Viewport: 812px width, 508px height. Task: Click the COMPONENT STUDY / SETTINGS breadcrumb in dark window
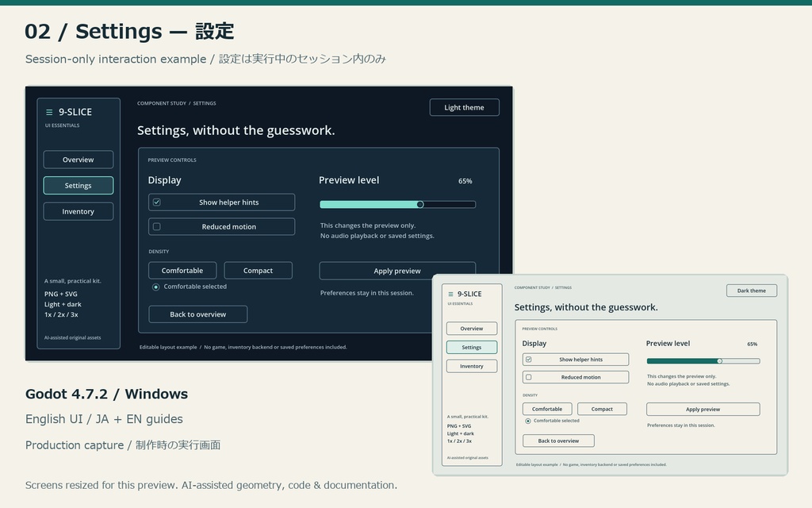[x=177, y=103]
